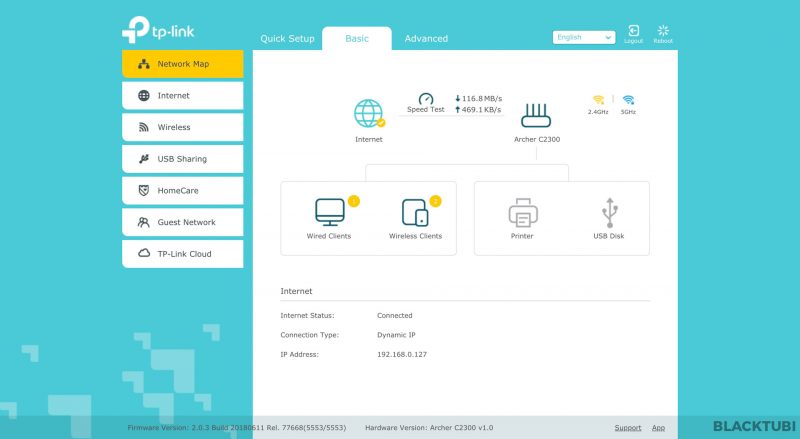Click the 2.4GHz wireless icon
The height and width of the screenshot is (439, 800).
click(x=598, y=100)
